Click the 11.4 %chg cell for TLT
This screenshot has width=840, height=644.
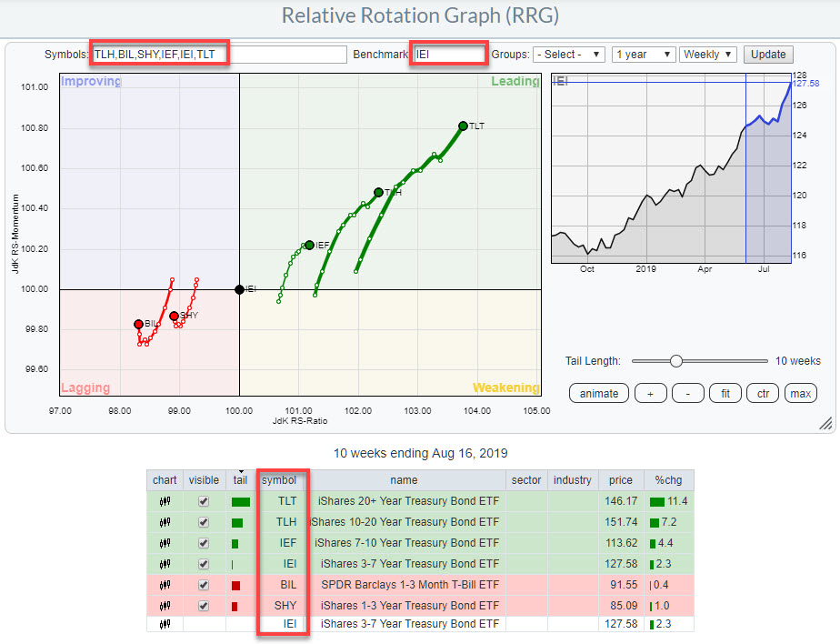pyautogui.click(x=669, y=501)
